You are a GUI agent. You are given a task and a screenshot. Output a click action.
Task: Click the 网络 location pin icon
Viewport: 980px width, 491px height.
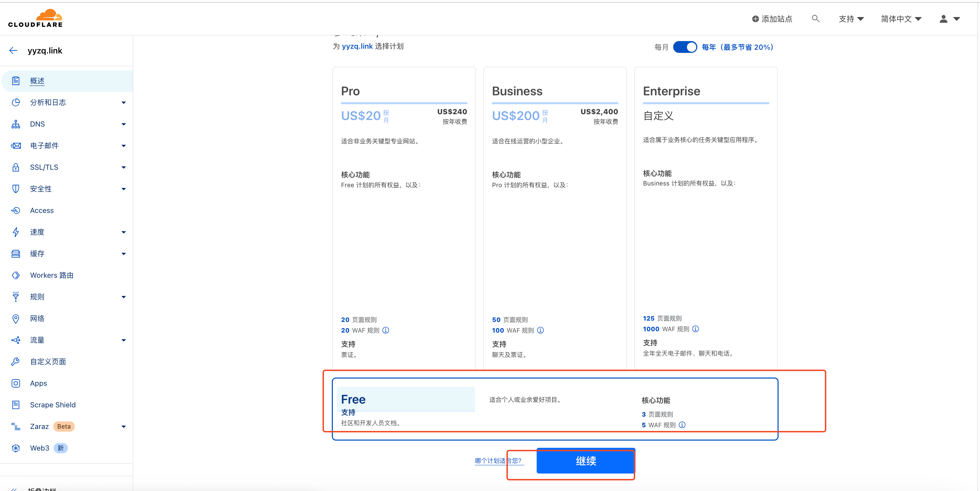[15, 319]
